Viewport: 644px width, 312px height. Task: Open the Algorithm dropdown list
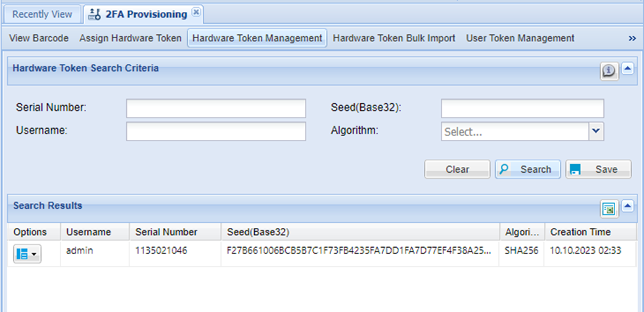pyautogui.click(x=595, y=131)
